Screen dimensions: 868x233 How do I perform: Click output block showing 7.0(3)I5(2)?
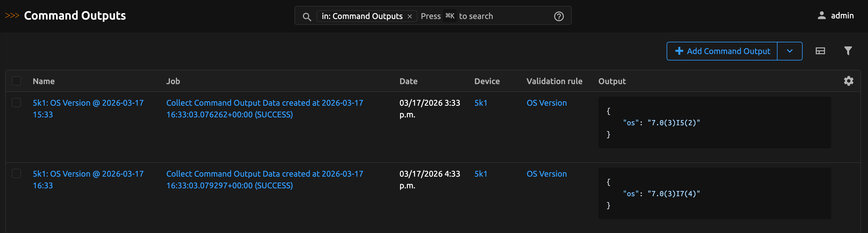(714, 122)
